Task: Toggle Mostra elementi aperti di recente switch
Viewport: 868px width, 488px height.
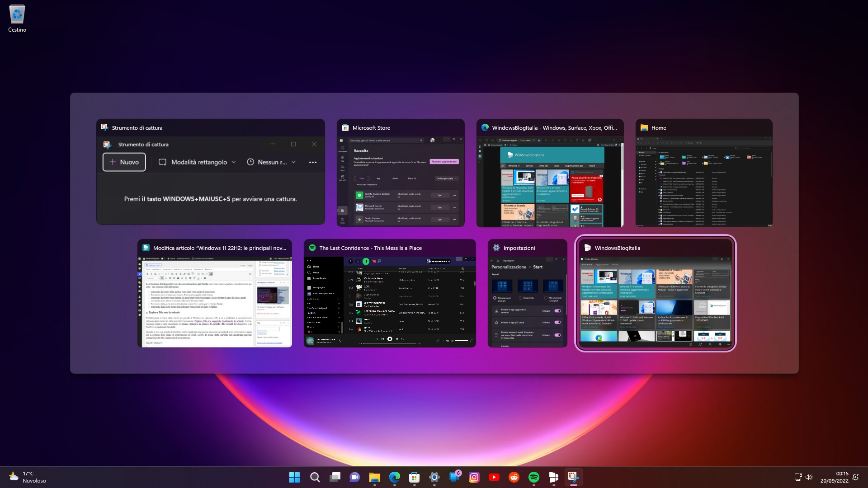Action: (557, 335)
